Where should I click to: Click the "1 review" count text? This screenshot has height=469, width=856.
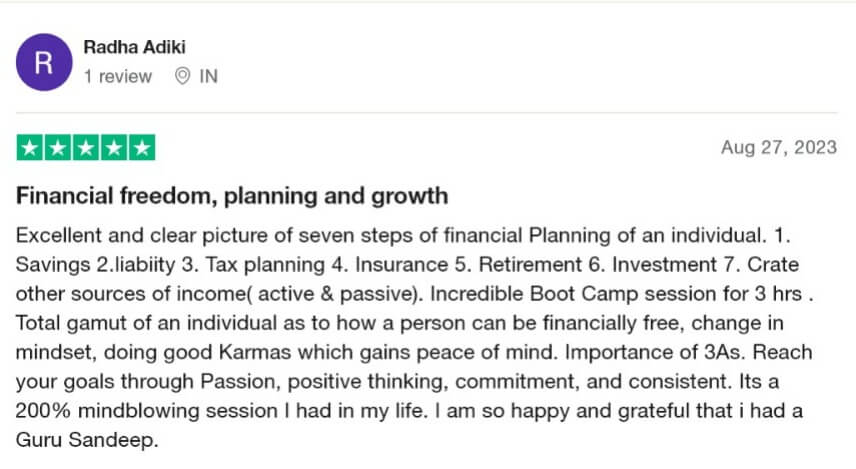tap(118, 76)
